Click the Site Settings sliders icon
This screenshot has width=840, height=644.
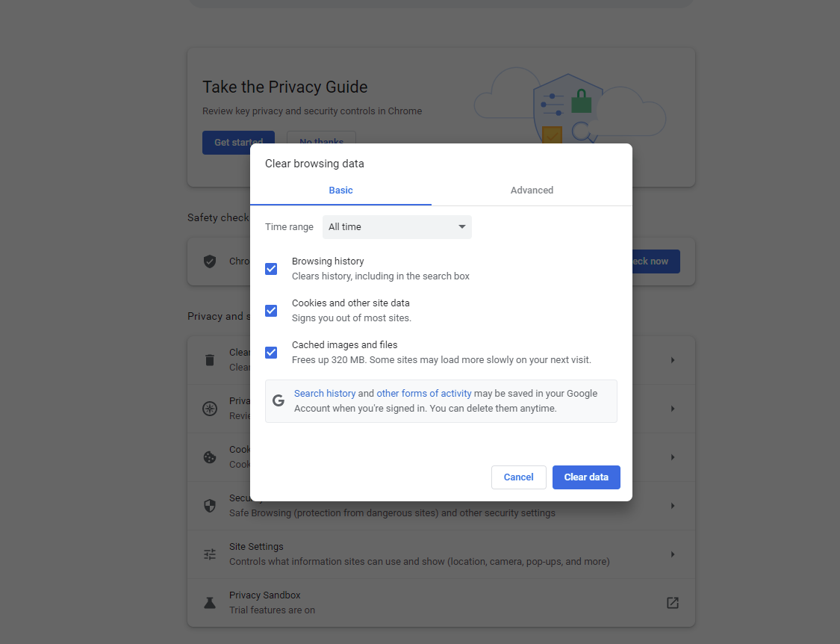210,554
